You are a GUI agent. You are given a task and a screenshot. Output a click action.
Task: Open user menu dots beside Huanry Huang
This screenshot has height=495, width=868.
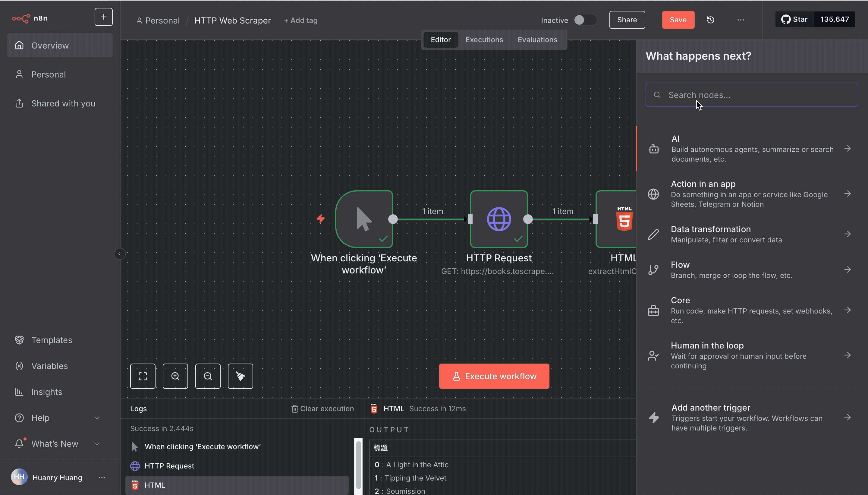click(102, 477)
